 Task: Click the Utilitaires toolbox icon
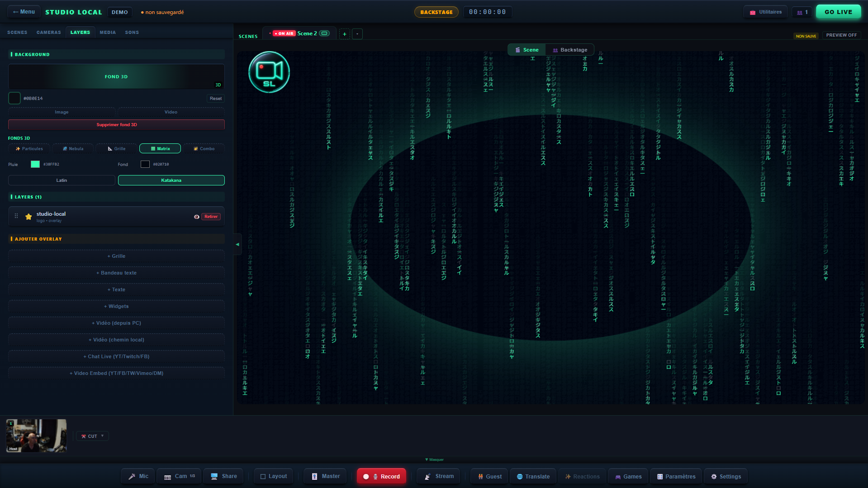pyautogui.click(x=753, y=12)
